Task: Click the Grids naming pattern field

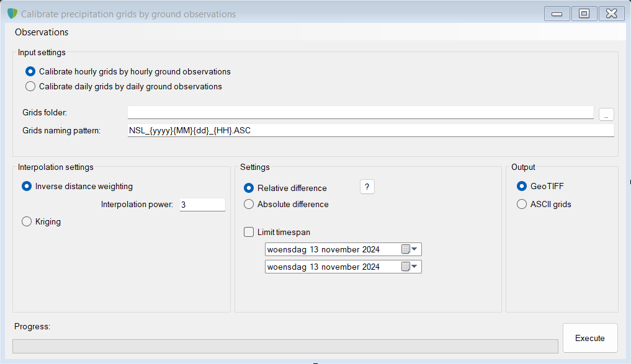Action: (370, 130)
